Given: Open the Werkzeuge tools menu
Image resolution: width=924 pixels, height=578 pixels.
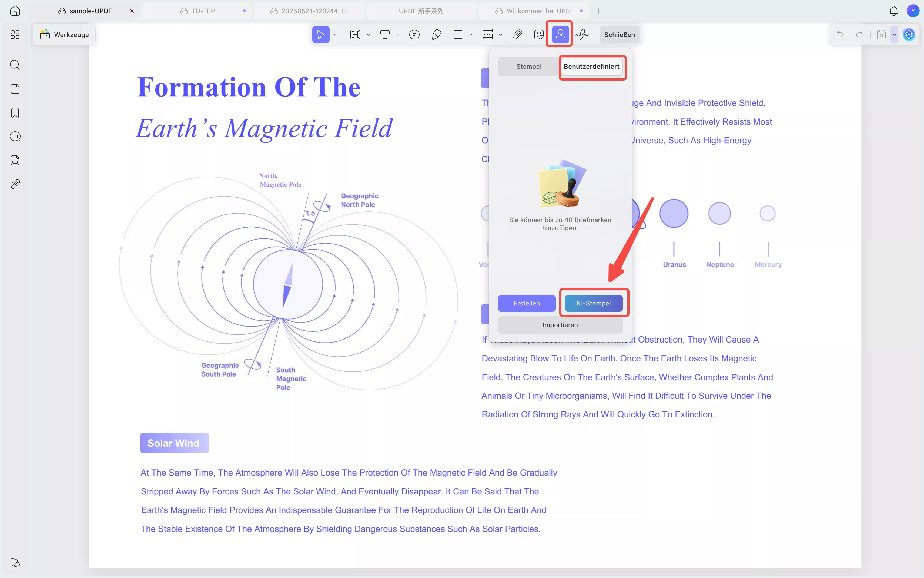Looking at the screenshot, I should pyautogui.click(x=64, y=35).
